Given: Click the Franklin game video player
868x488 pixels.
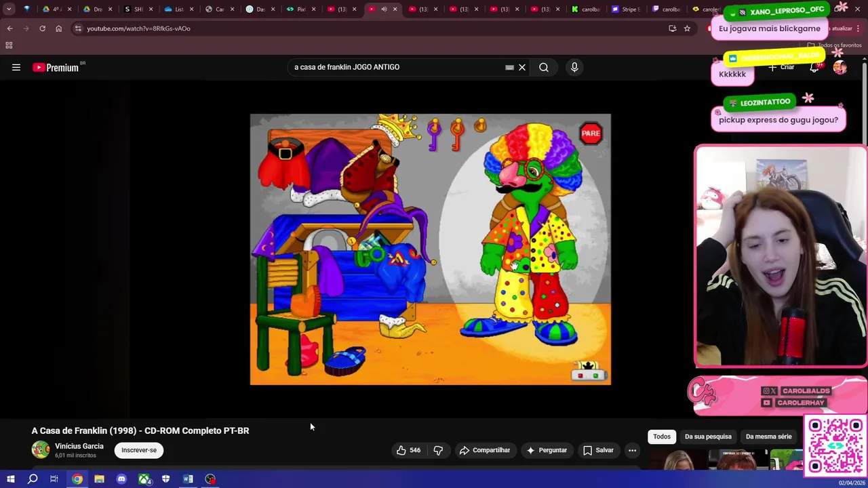Looking at the screenshot, I should click(430, 249).
